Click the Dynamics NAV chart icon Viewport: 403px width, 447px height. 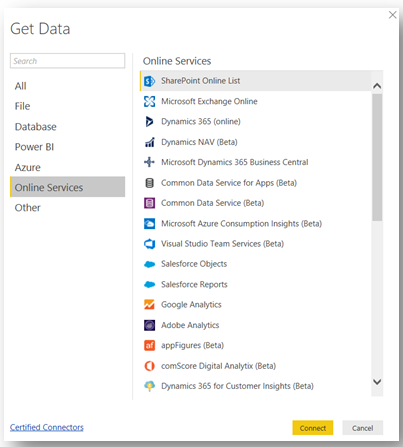point(149,142)
